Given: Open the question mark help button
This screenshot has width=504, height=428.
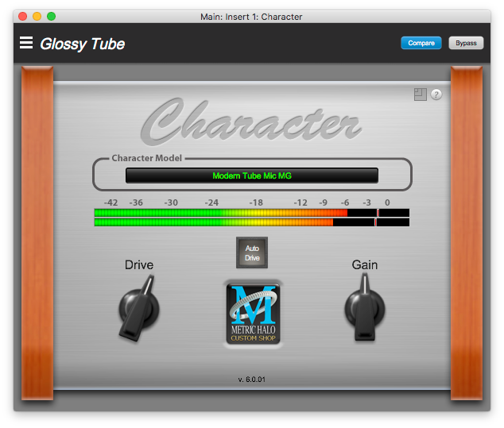Looking at the screenshot, I should [436, 94].
